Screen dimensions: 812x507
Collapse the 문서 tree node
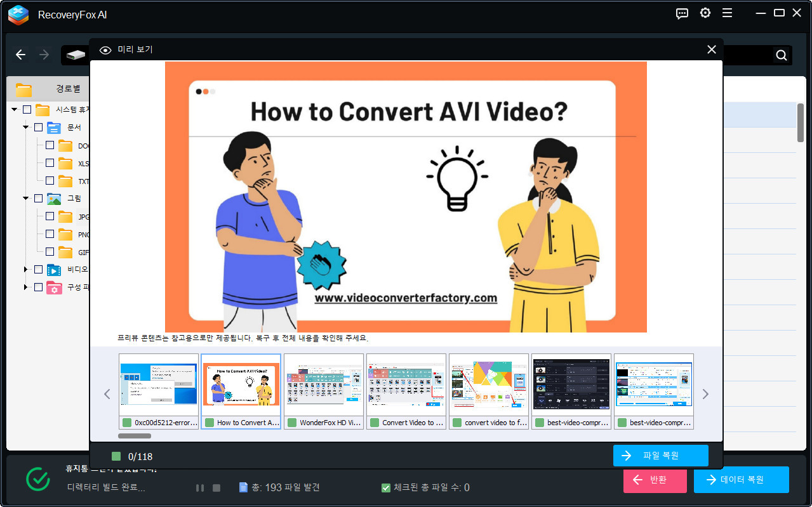(26, 128)
